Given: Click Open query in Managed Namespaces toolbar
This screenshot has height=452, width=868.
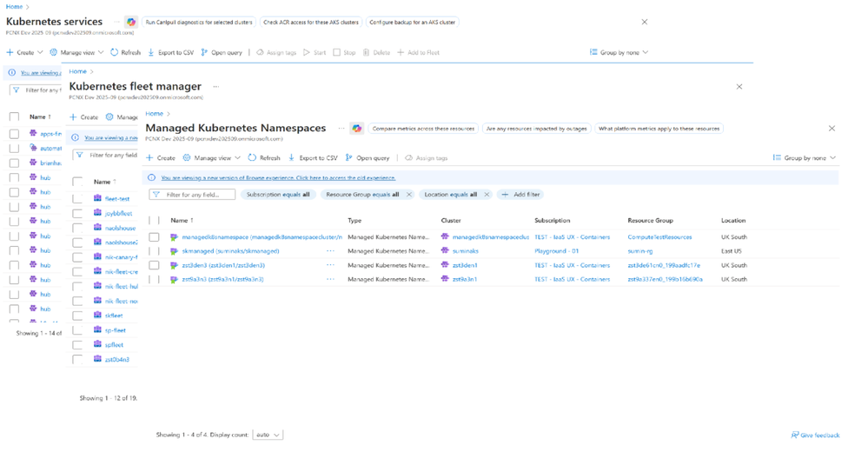Looking at the screenshot, I should (368, 158).
